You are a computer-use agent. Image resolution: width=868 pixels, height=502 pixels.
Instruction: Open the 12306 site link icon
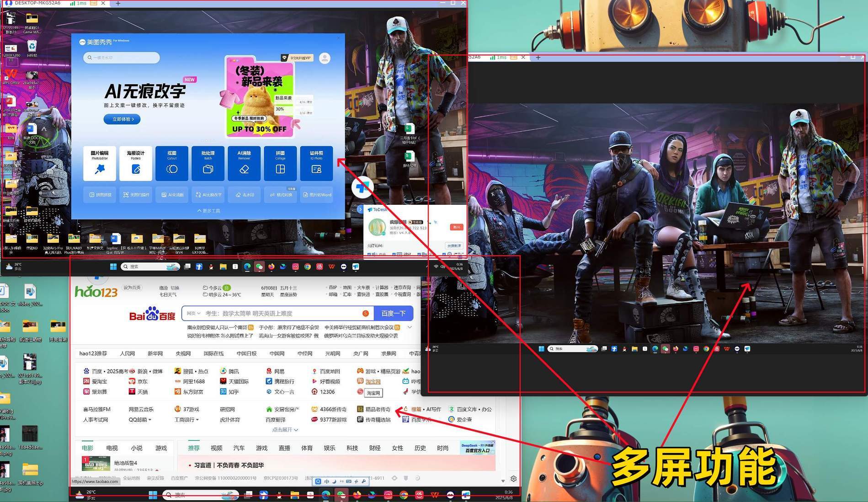pyautogui.click(x=314, y=392)
